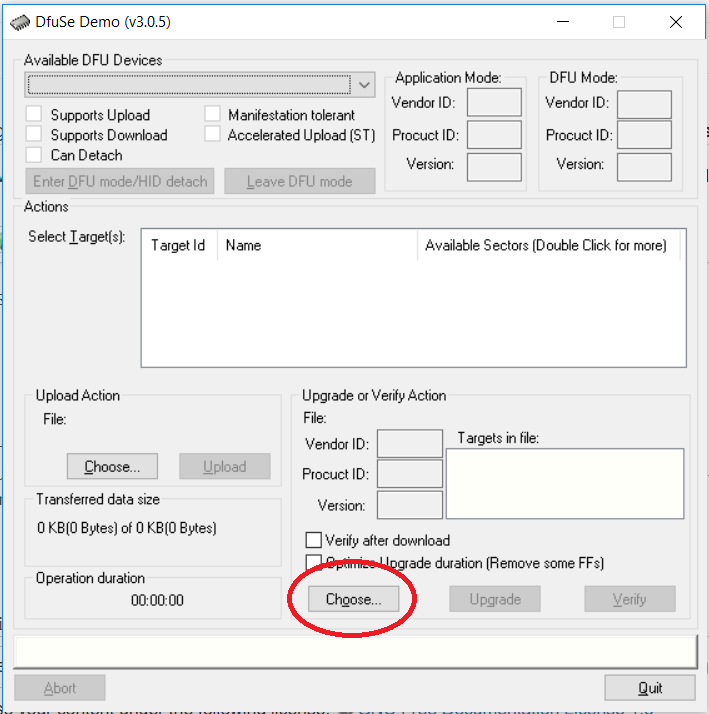The width and height of the screenshot is (709, 714).
Task: Toggle the Manifestation tolerant checkbox
Action: pos(212,115)
